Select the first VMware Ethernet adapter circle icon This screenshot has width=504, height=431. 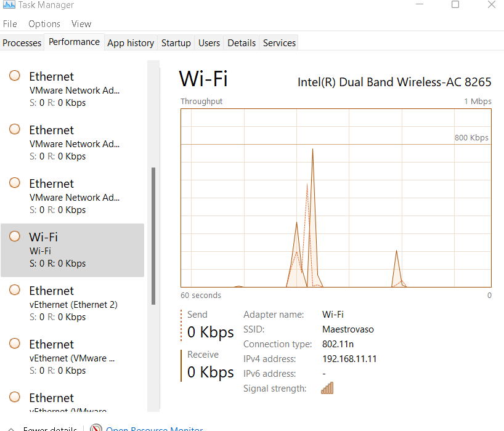15,76
